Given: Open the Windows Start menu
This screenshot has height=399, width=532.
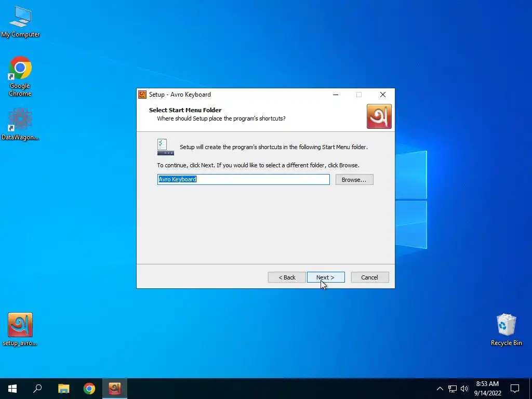Looking at the screenshot, I should [x=12, y=389].
